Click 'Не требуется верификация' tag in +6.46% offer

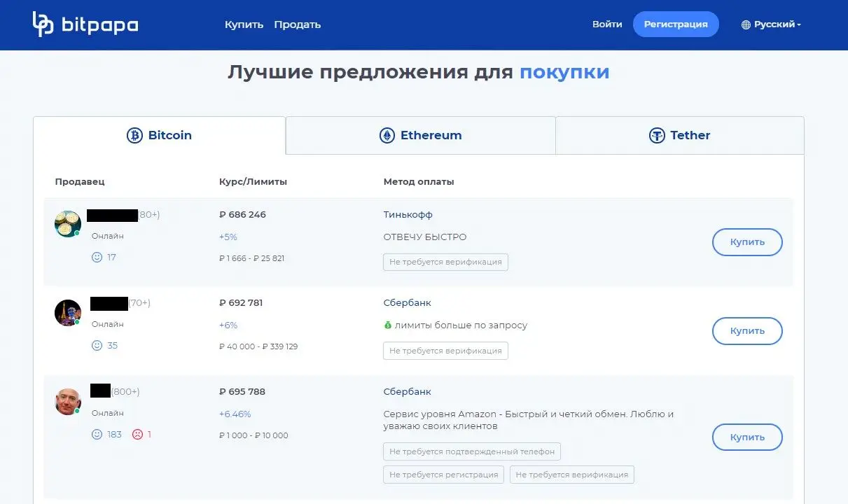tap(572, 475)
